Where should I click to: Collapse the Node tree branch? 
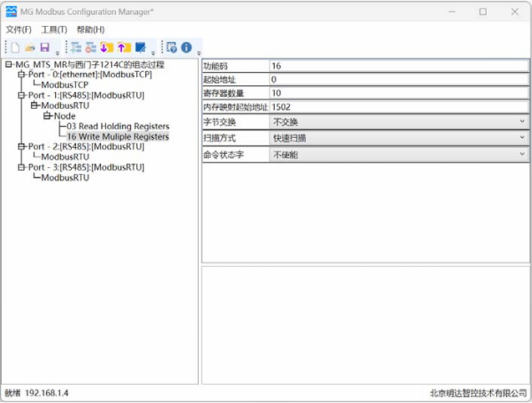(47, 116)
